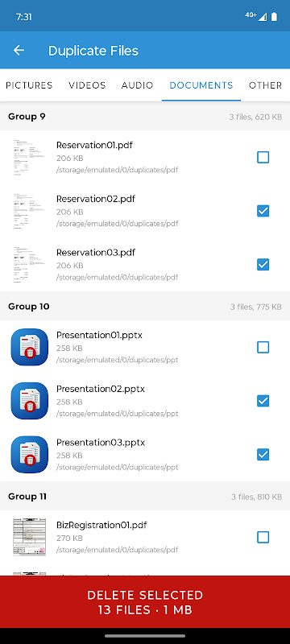The image size is (290, 644).
Task: Tap the '3 files, 620 KB' summary
Action: pos(255,117)
